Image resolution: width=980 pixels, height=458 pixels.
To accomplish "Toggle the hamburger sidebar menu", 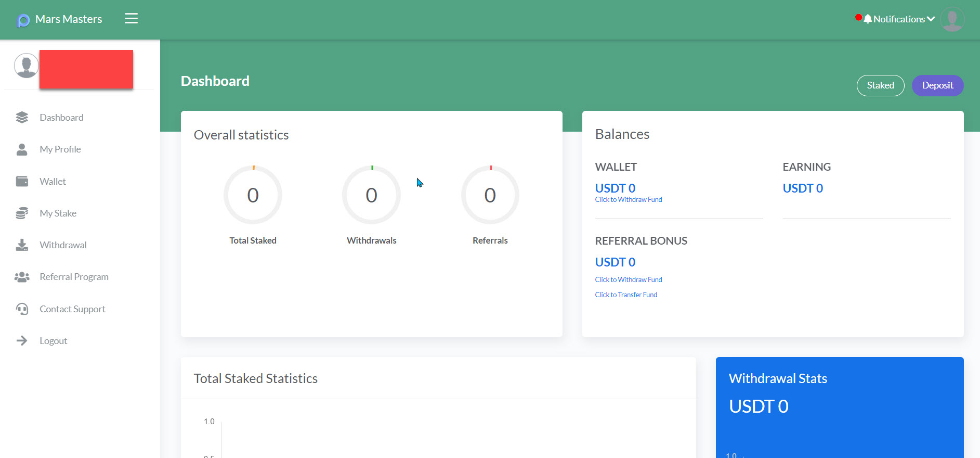I will tap(131, 19).
